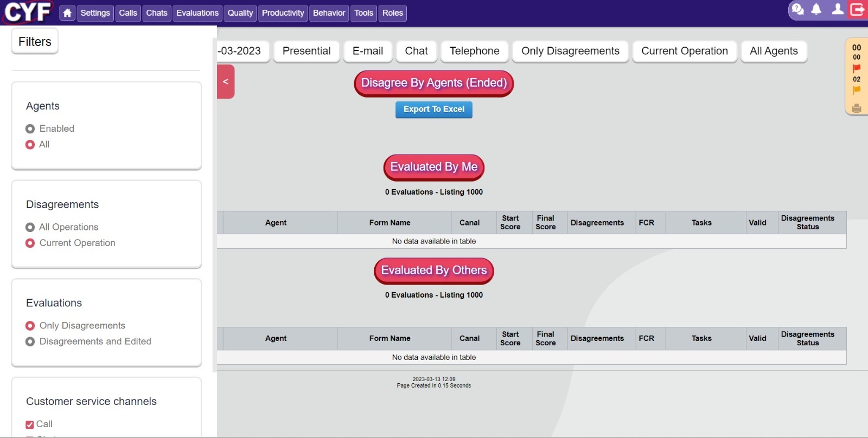Viewport: 868px width, 438px height.
Task: Open the Chats menu
Action: tap(157, 13)
